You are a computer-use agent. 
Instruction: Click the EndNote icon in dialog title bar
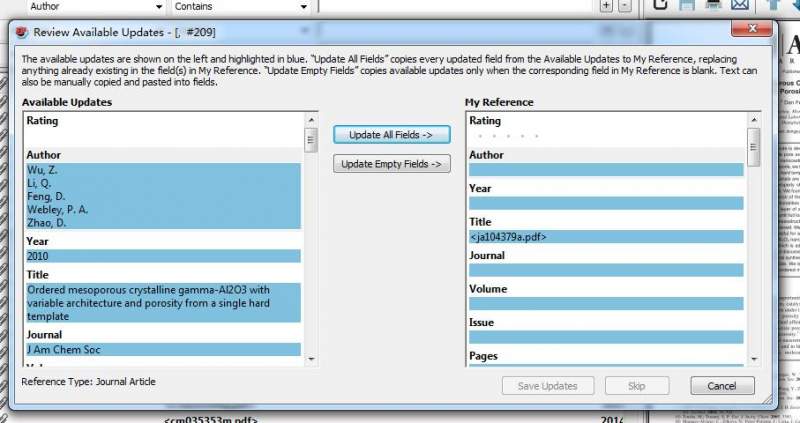tap(21, 32)
